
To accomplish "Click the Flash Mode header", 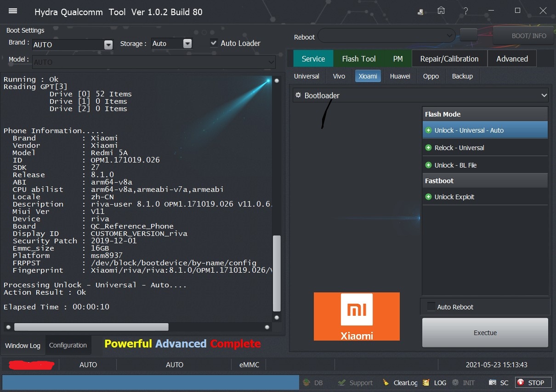I will [485, 114].
